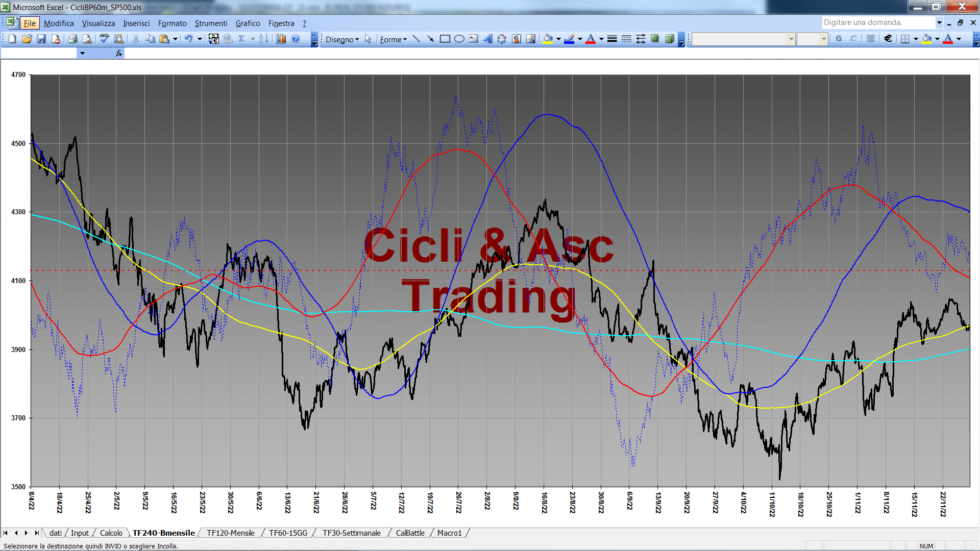This screenshot has height=551, width=980.
Task: Open the Forme shapes dropdown
Action: click(x=393, y=39)
